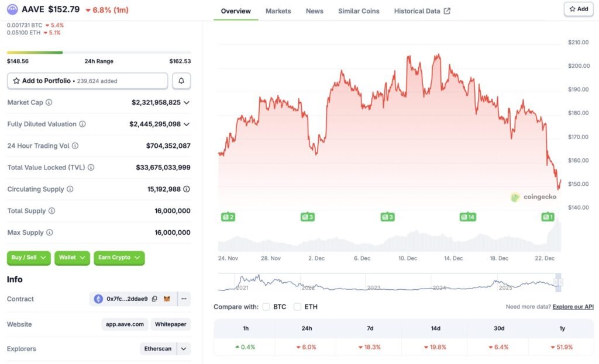Expand the Market Cap details chevron

(x=187, y=102)
